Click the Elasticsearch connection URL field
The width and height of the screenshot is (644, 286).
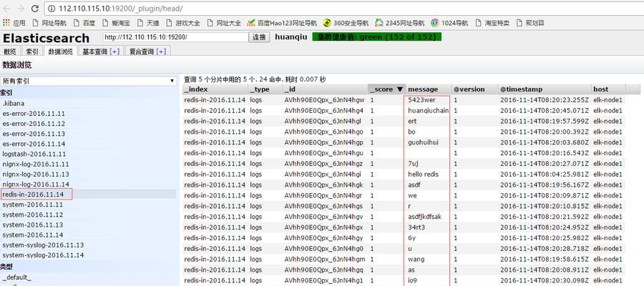click(x=175, y=37)
